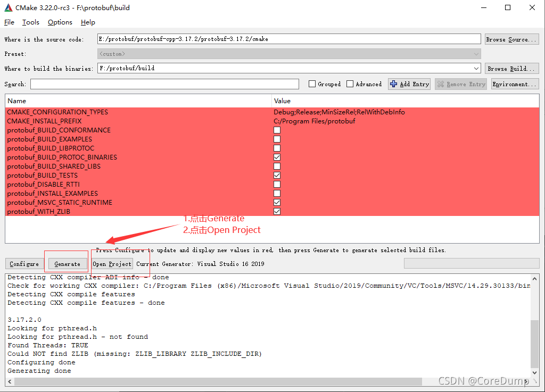The image size is (545, 392).
Task: Toggle protobuf_DISABLE_RTTI checkbox
Action: [x=277, y=185]
